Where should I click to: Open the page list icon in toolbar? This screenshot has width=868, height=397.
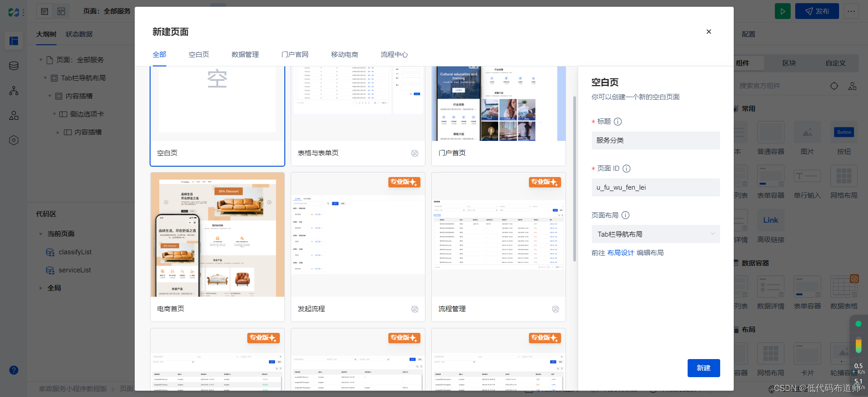[44, 11]
